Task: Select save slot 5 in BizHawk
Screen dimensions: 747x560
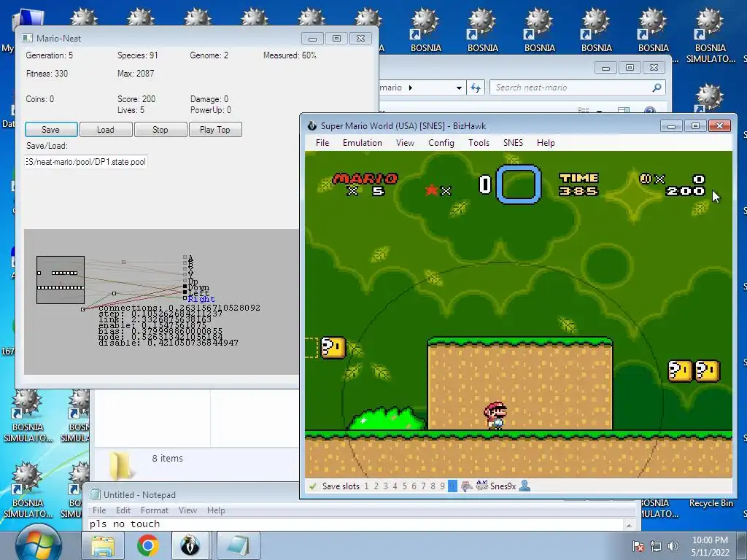Action: (x=404, y=486)
